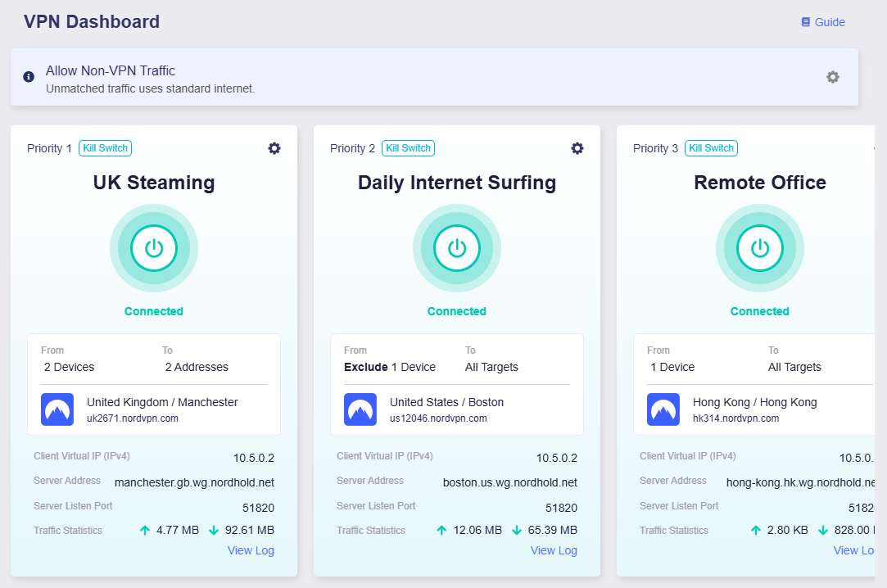887x588 pixels.
Task: Click upload arrow beside 2.80 KB
Action: click(756, 531)
